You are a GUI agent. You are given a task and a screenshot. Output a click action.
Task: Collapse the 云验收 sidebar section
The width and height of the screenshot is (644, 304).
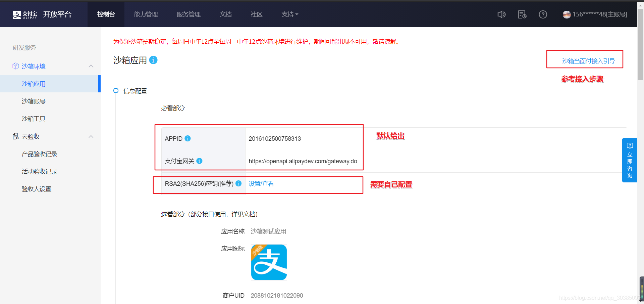point(91,136)
